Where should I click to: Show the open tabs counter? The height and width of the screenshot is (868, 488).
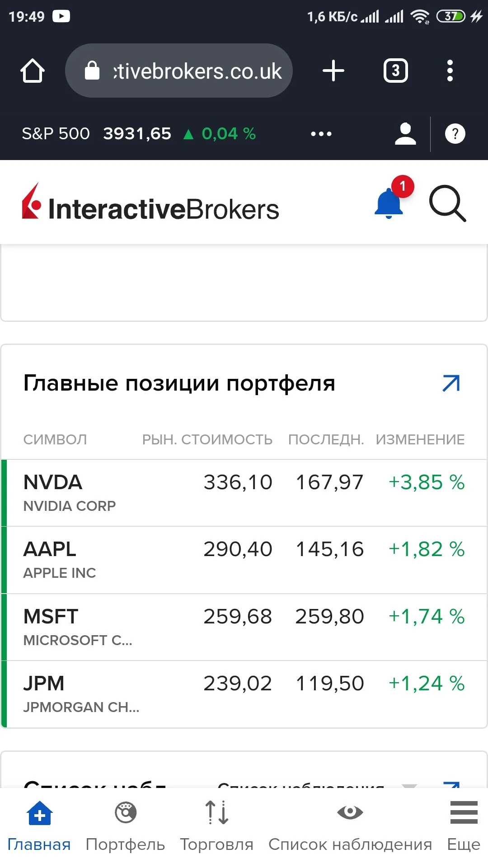pos(396,71)
